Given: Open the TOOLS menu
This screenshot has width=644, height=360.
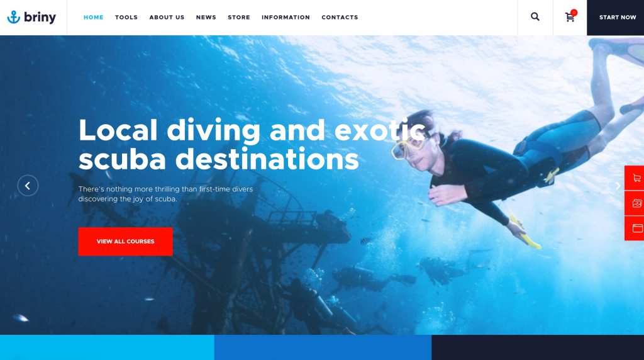Looking at the screenshot, I should (126, 17).
